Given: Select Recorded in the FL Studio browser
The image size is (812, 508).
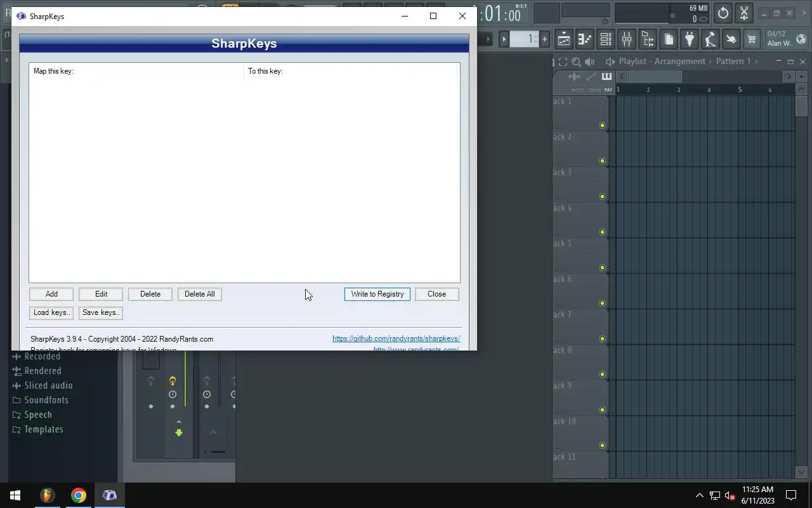Looking at the screenshot, I should pos(43,356).
